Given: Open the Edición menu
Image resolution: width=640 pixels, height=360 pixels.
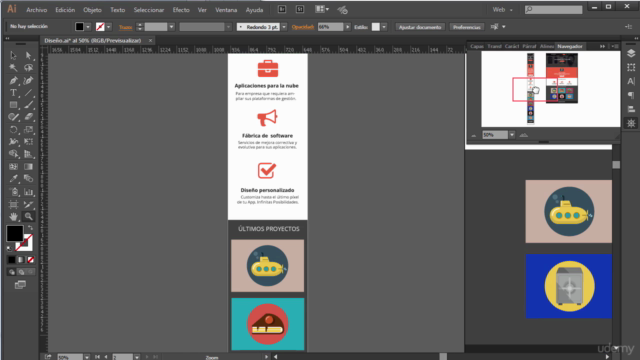Looking at the screenshot, I should [65, 10].
